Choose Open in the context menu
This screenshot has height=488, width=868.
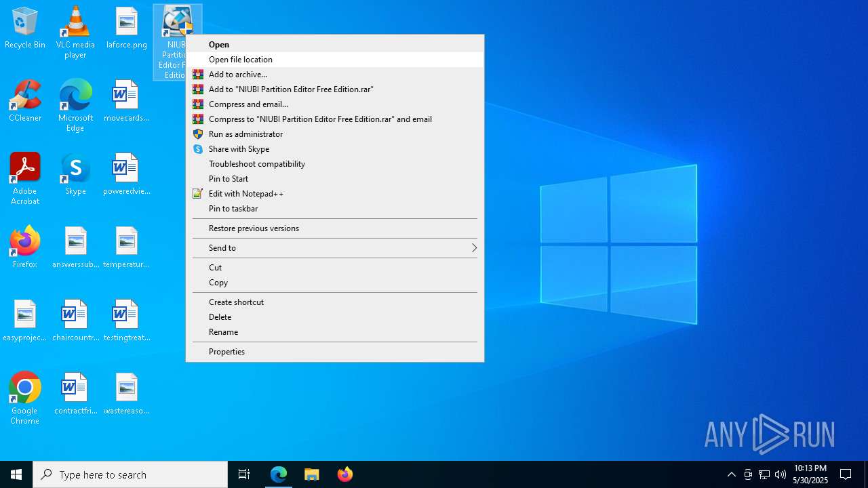click(x=335, y=45)
